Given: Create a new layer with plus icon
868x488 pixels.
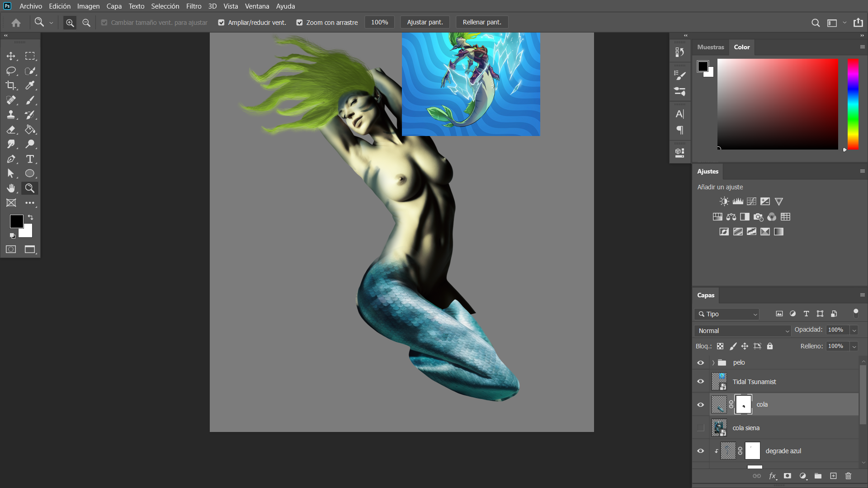Looking at the screenshot, I should point(833,476).
